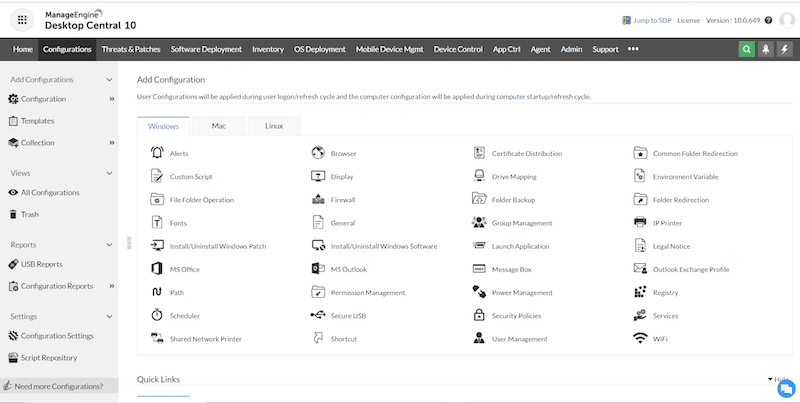Click the User Management icon

point(479,338)
